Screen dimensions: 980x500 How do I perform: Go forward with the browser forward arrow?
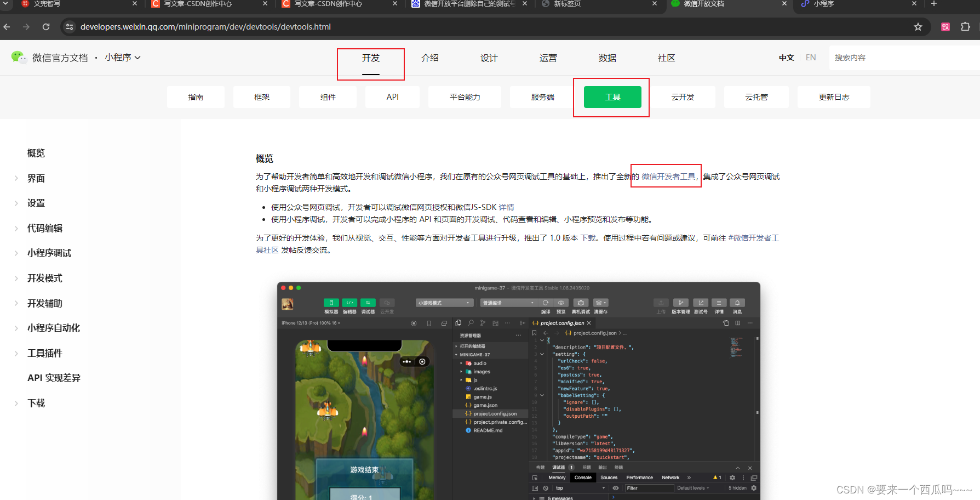click(x=26, y=27)
